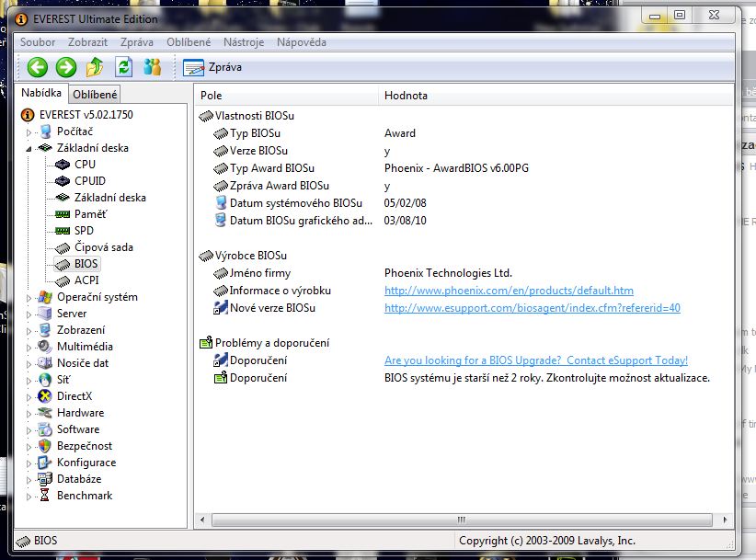This screenshot has width=756, height=560.
Task: Open the Soubor menu
Action: (x=38, y=42)
